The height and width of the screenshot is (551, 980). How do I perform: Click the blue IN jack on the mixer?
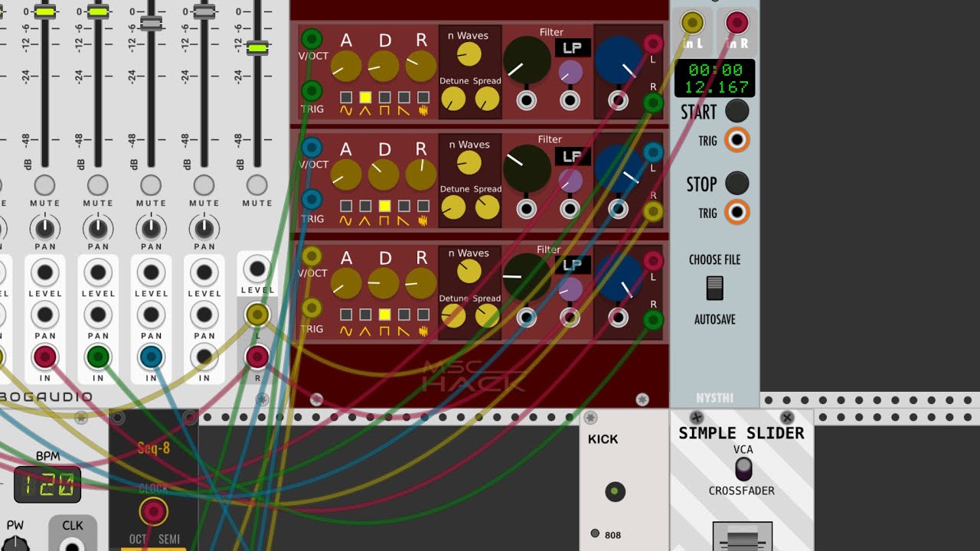(151, 357)
